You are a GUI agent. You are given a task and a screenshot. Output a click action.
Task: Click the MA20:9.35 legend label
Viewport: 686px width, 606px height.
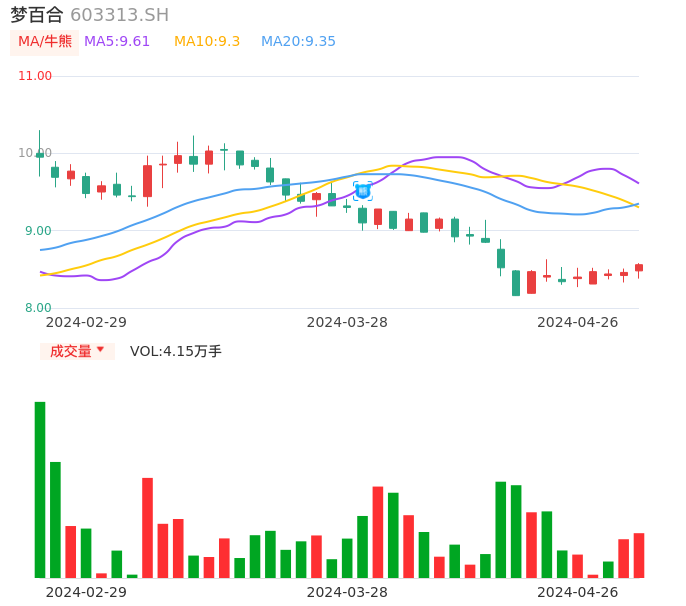[298, 42]
